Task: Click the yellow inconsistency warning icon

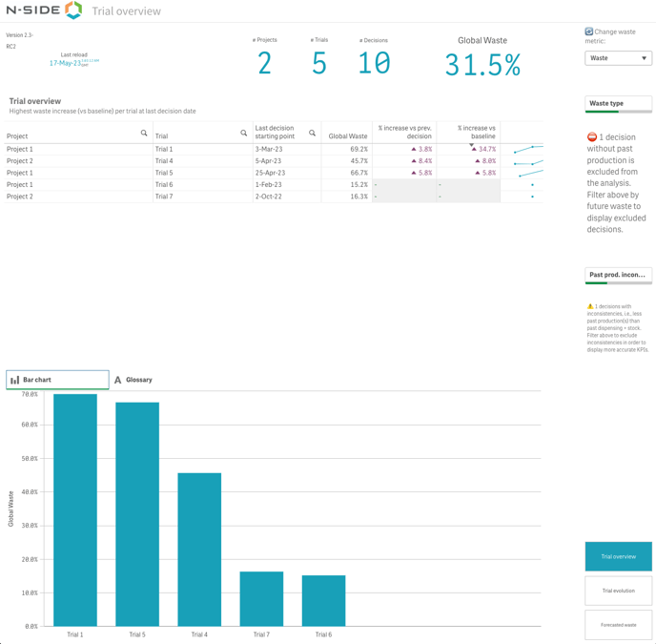Action: coord(590,306)
